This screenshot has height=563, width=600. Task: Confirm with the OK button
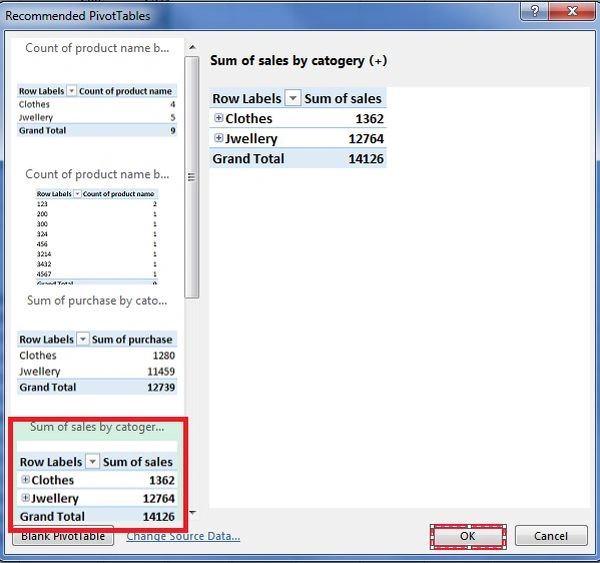click(x=468, y=536)
